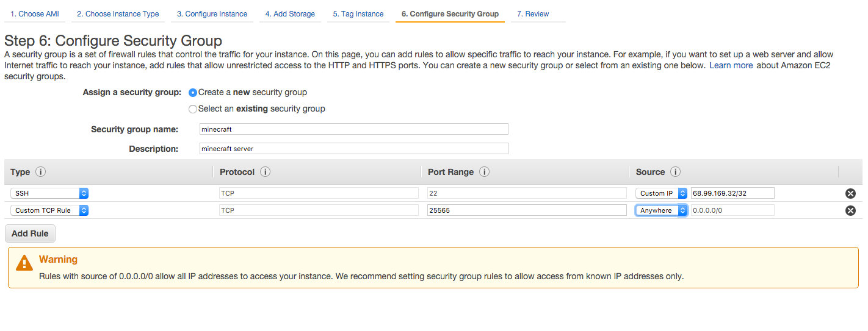Select Create a new security group

click(193, 93)
